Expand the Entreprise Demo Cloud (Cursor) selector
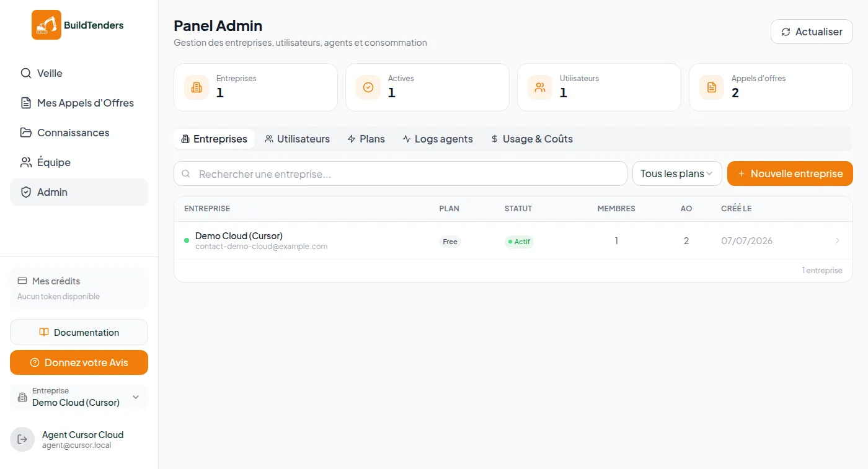The height and width of the screenshot is (469, 868). (x=79, y=397)
